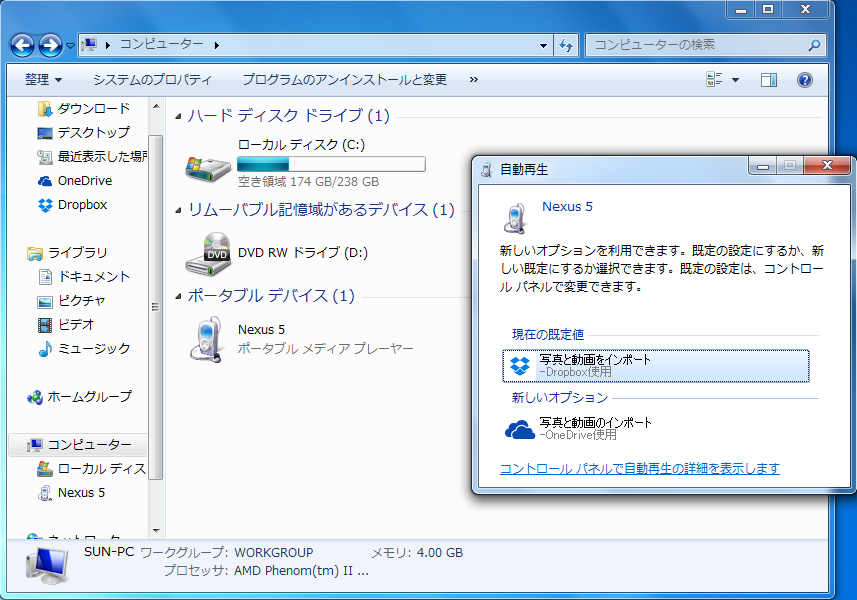Minimize the 自動再生 dialog
Viewport: 857px width, 600px height.
763,166
